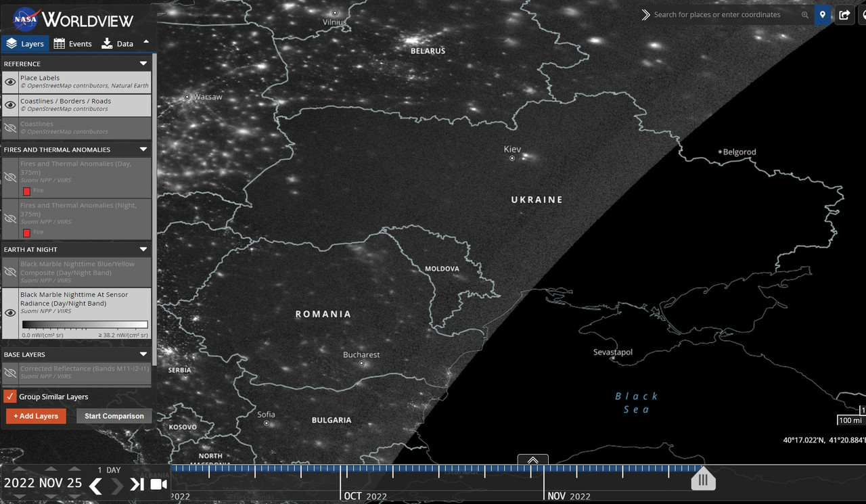Show Fires and Thermal Anomalies Day layer
The height and width of the screenshot is (504, 866).
coord(10,177)
